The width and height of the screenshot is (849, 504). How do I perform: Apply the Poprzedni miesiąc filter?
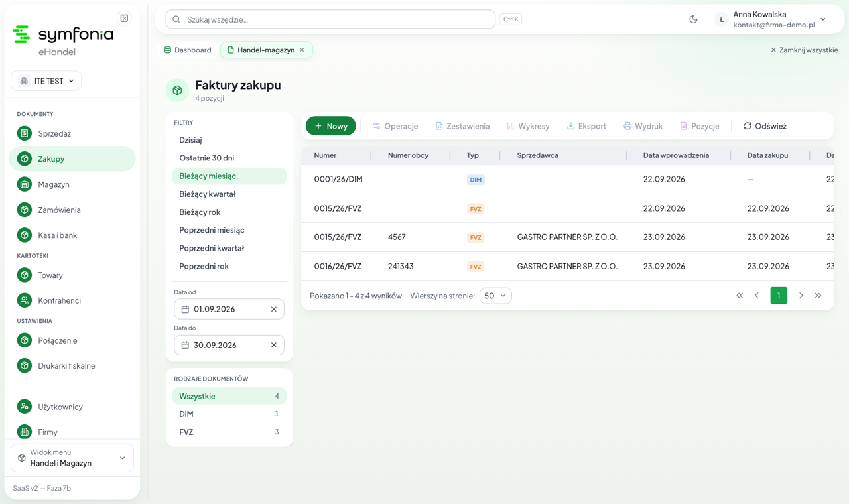[229, 230]
